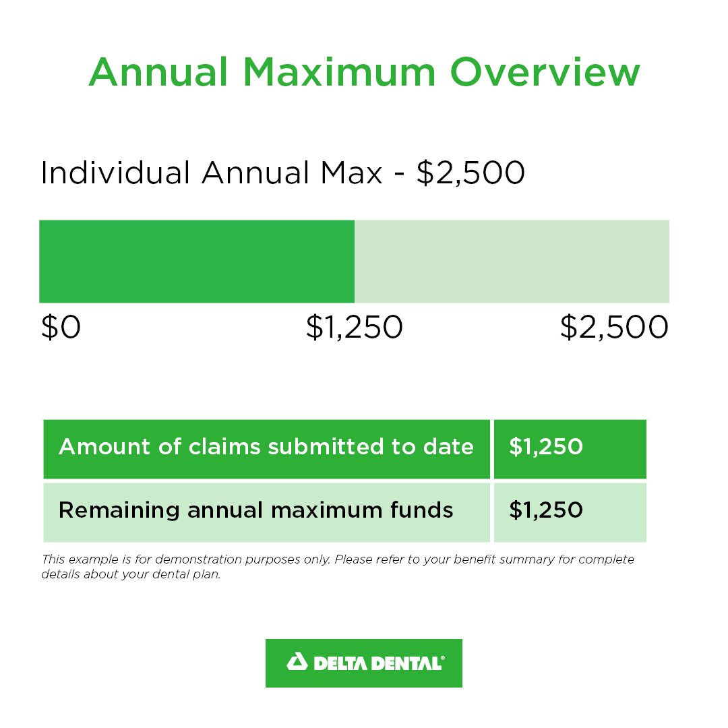Click the dark green used portion of the bar
This screenshot has height=728, width=728.
pos(197,262)
